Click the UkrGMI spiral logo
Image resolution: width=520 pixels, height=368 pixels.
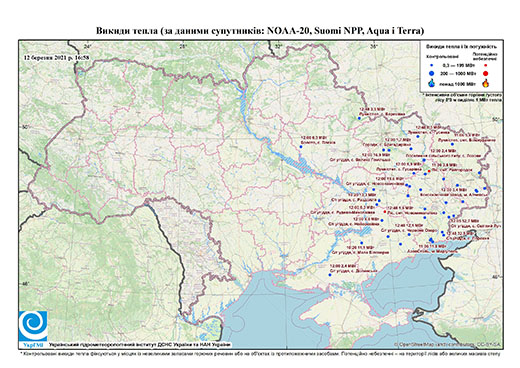[x=33, y=326]
